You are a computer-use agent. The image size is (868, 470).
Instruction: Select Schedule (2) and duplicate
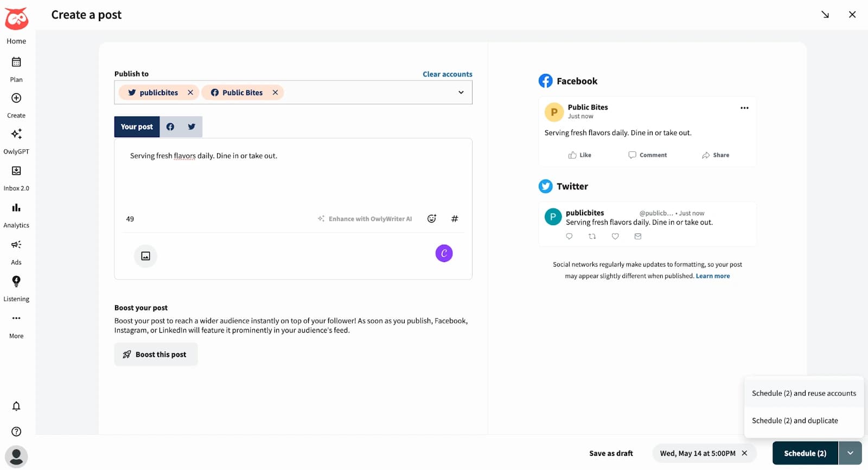click(795, 421)
